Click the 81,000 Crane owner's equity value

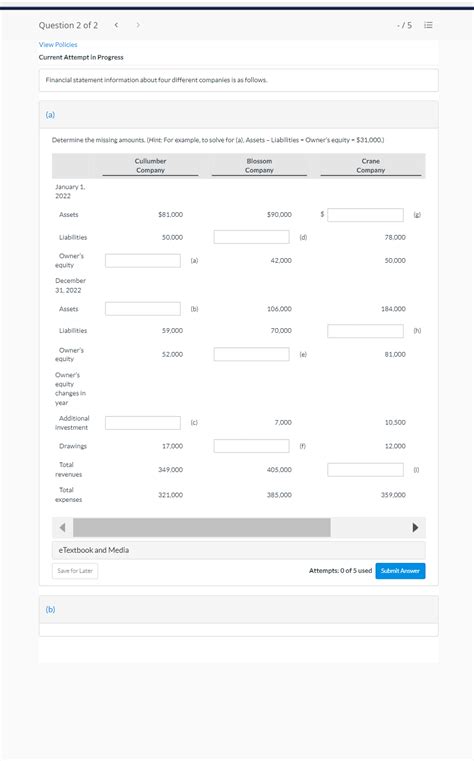pyautogui.click(x=395, y=354)
